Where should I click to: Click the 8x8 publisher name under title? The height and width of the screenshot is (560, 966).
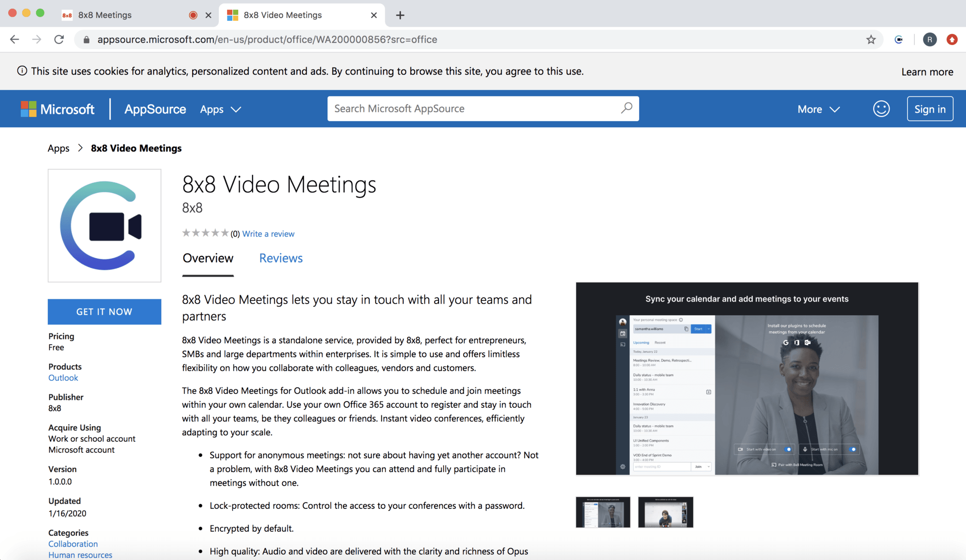pyautogui.click(x=192, y=208)
